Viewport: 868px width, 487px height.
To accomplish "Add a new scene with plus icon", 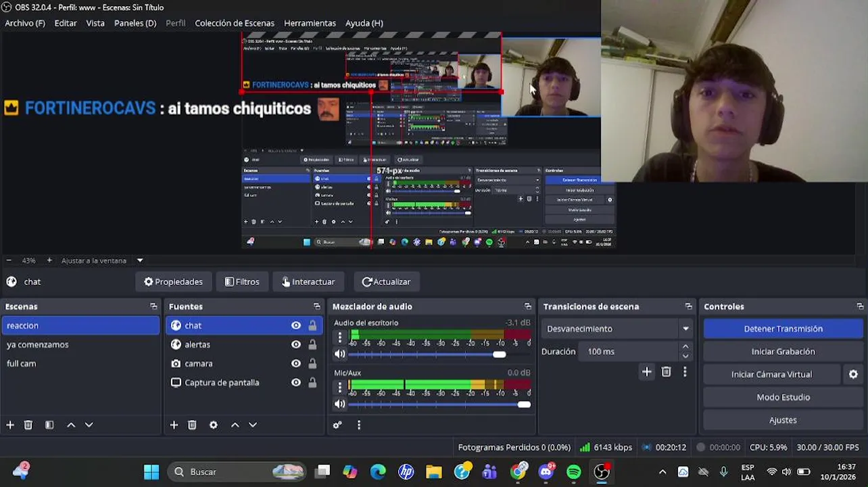I will 10,425.
